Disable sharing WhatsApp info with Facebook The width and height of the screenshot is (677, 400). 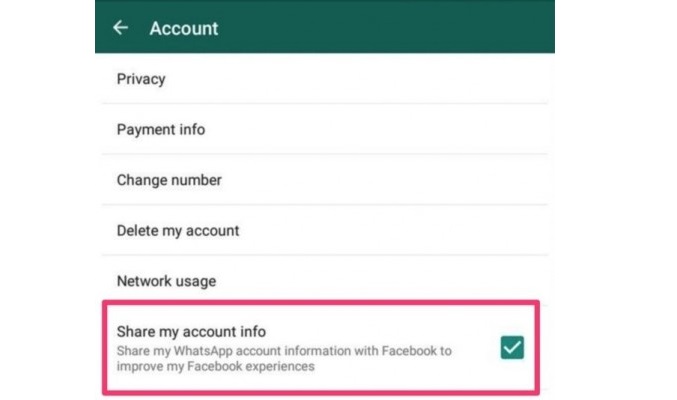(x=512, y=348)
